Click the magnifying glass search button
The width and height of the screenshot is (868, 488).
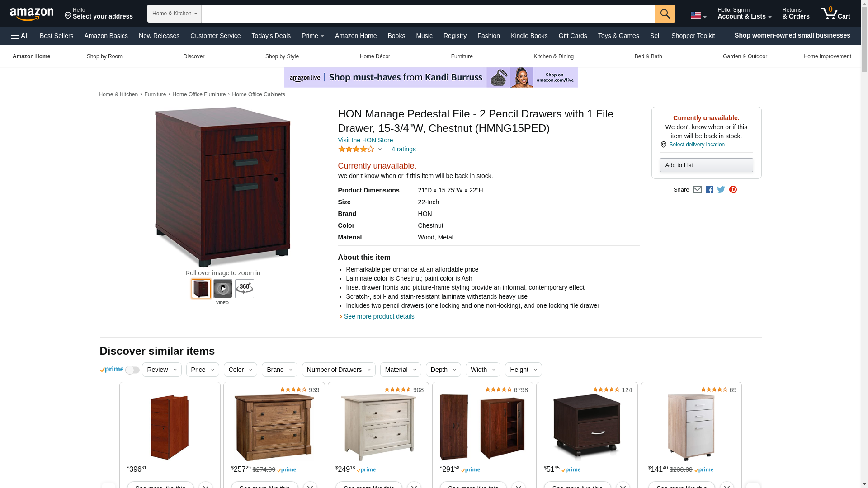[x=665, y=14]
